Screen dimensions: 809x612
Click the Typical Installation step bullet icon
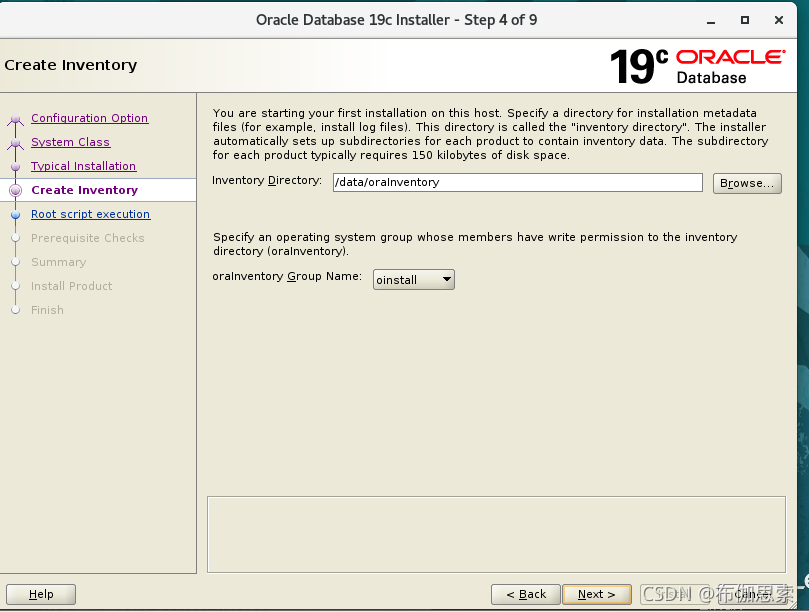point(15,167)
